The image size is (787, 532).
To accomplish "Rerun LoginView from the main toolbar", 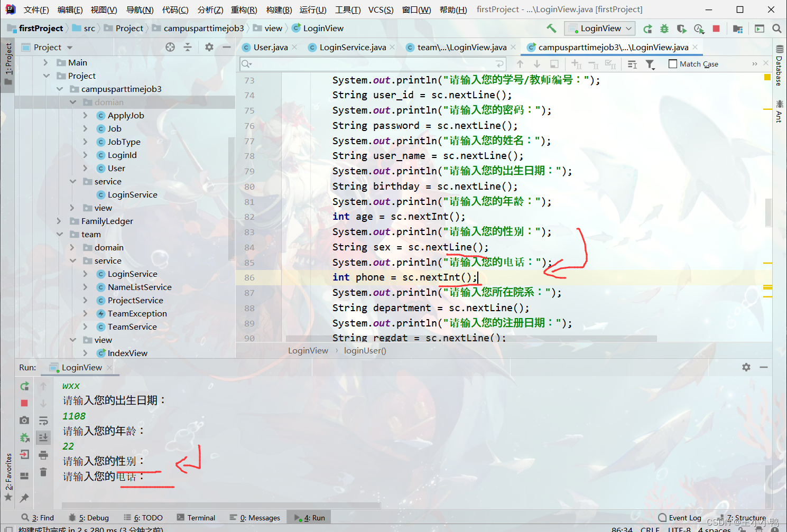I will (647, 29).
